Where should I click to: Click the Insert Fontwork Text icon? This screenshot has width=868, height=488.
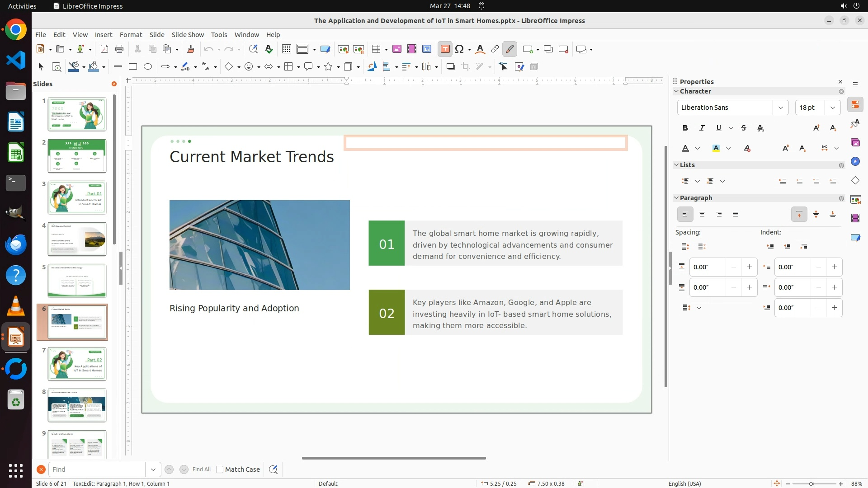[480, 49]
